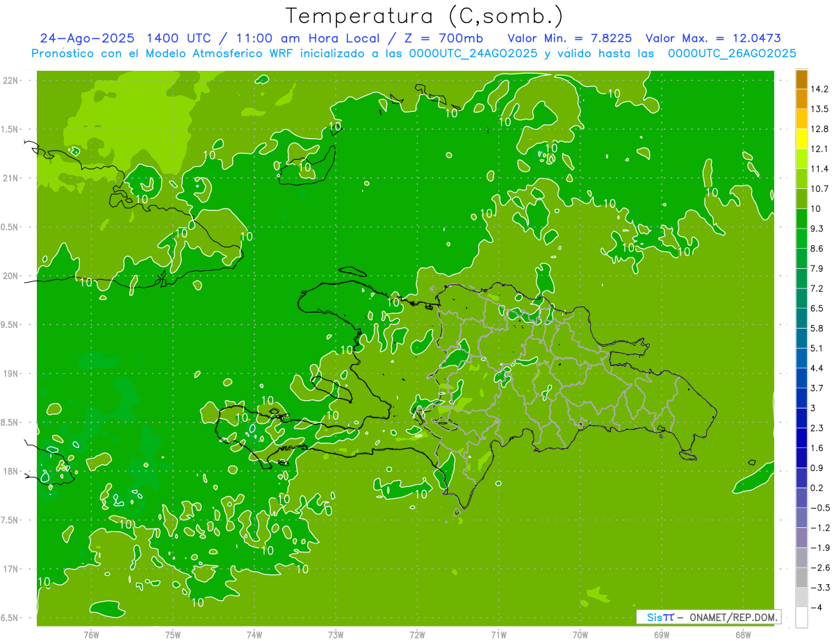The width and height of the screenshot is (834, 644).
Task: Click the '0.2' color scale value
Action: (818, 488)
